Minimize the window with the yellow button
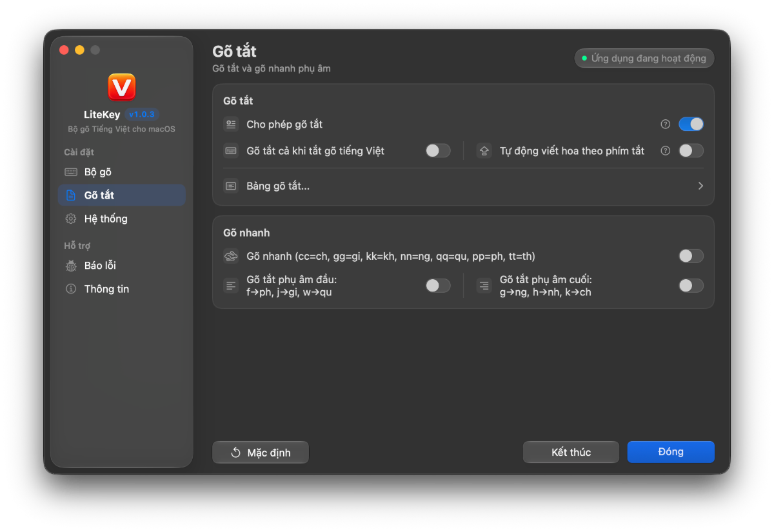This screenshot has width=774, height=532. (x=79, y=50)
